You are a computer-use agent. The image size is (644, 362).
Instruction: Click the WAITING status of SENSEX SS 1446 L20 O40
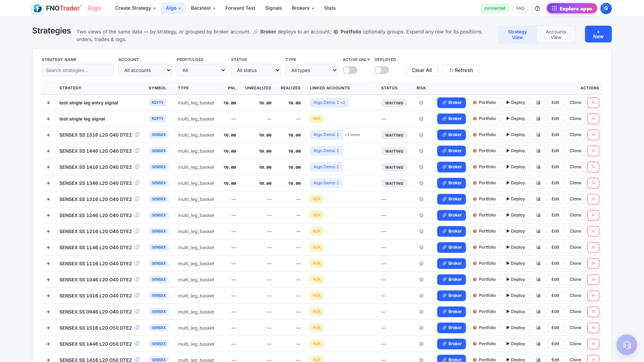coord(394,151)
